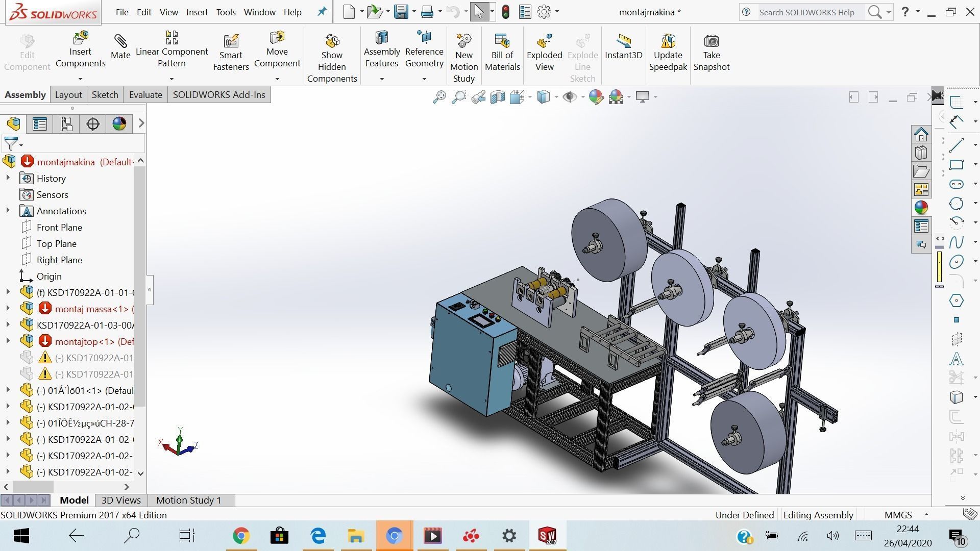Open ConfigurationManager tab
The image size is (980, 551).
(x=66, y=123)
